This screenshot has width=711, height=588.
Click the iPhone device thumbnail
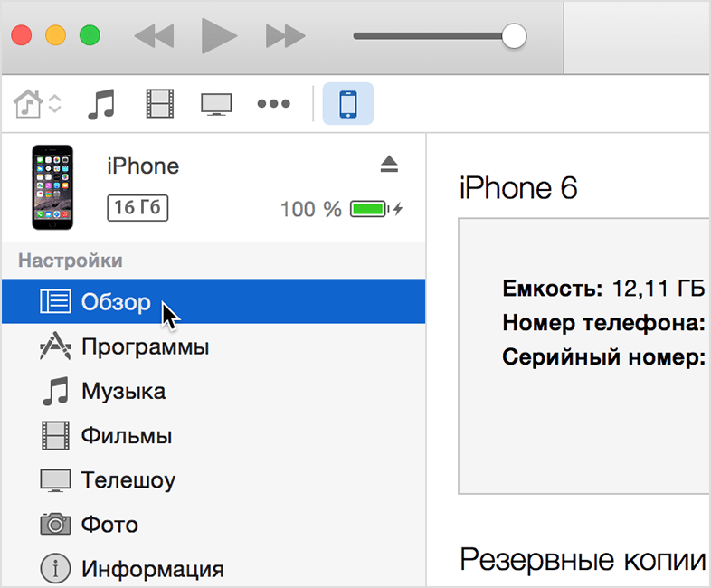[x=52, y=187]
